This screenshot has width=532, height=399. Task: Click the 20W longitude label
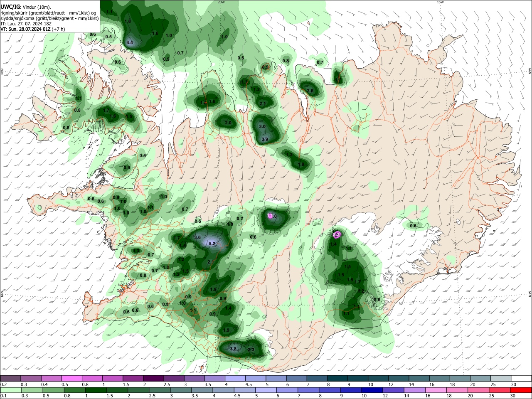click(x=221, y=2)
